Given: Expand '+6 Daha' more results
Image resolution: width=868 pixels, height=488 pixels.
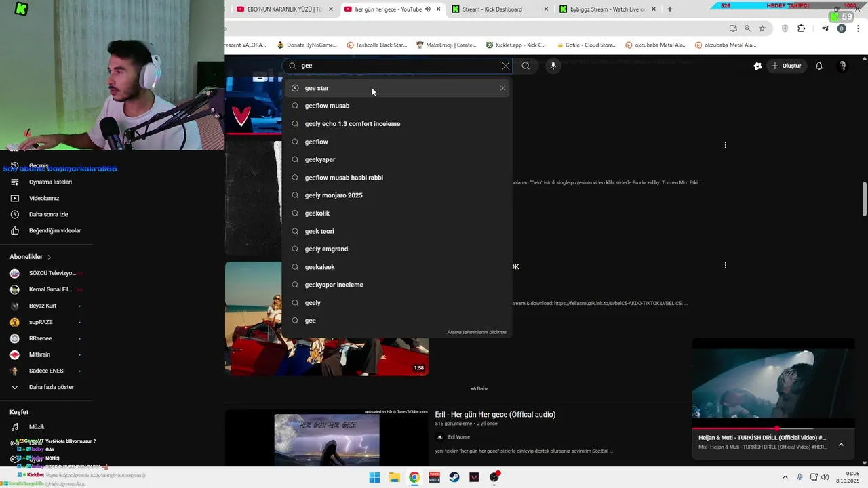Looking at the screenshot, I should (x=479, y=388).
